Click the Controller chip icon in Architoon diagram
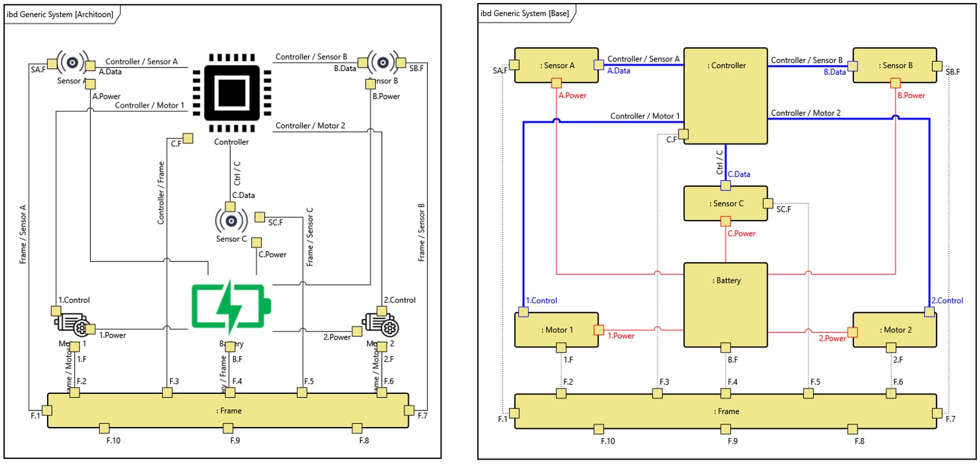980x465 pixels. [x=231, y=93]
